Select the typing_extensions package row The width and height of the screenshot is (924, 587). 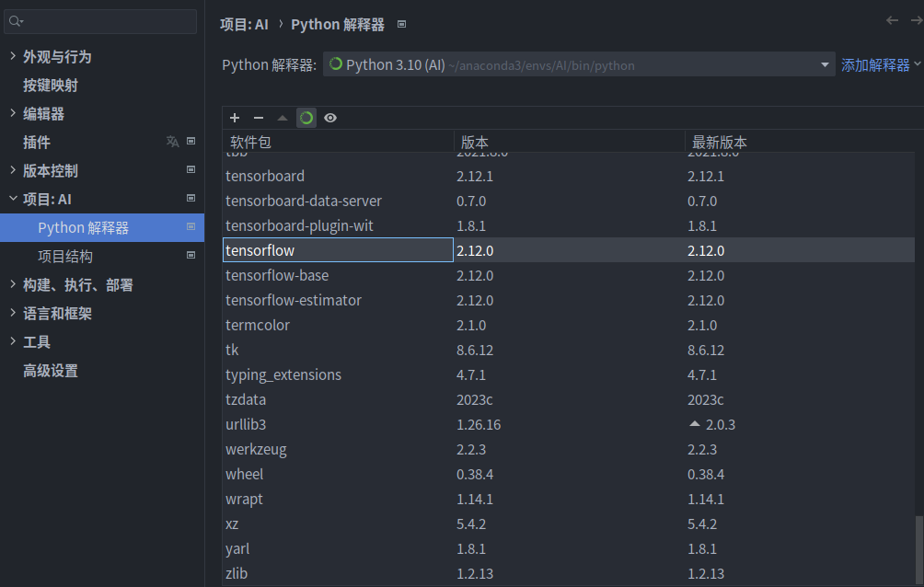pos(569,374)
